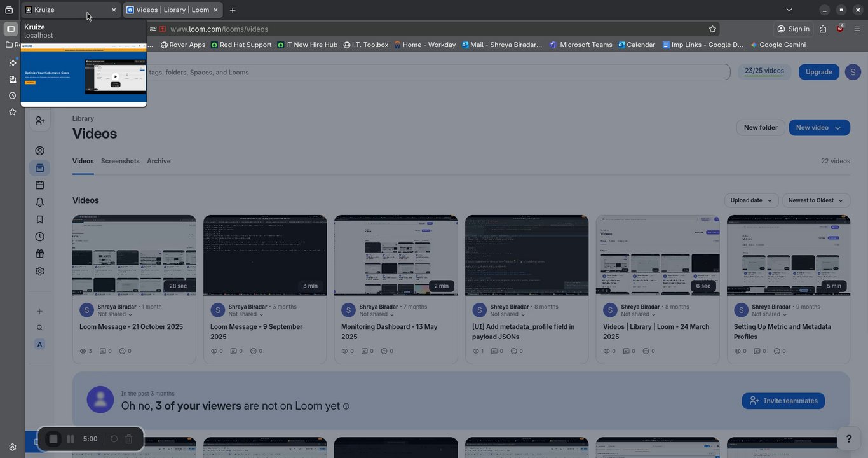Viewport: 868px width, 458px height.
Task: Open the Meetings calendar icon in Loom sidebar
Action: [x=39, y=185]
